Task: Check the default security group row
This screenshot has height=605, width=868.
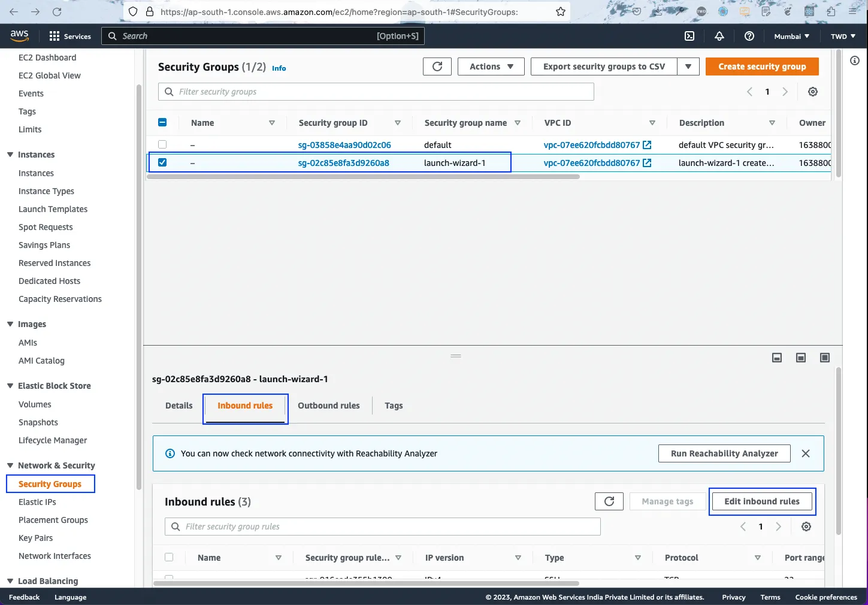Action: point(162,144)
